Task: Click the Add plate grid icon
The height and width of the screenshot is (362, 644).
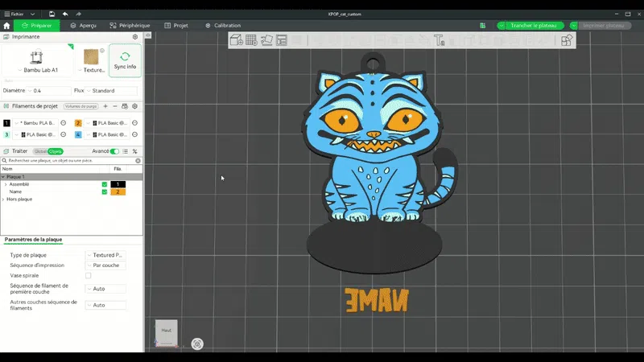Action: click(x=251, y=40)
